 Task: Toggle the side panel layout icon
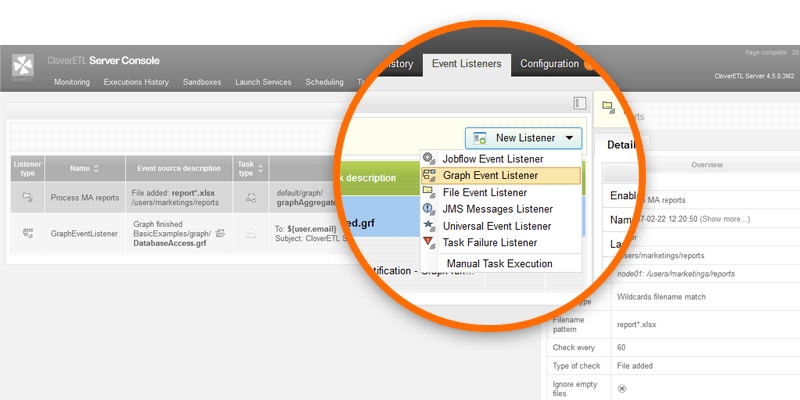[579, 104]
